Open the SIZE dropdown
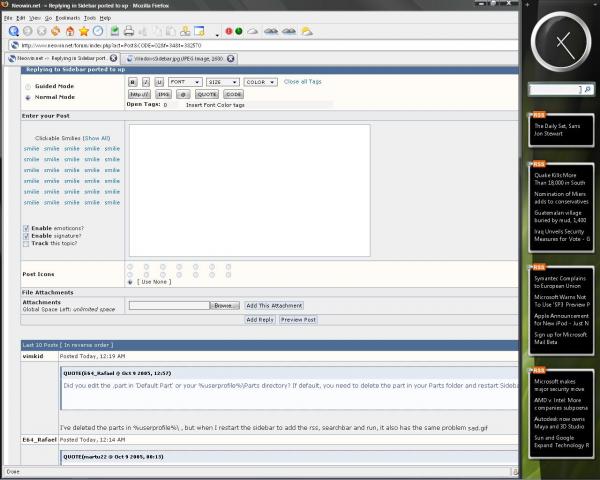 223,82
